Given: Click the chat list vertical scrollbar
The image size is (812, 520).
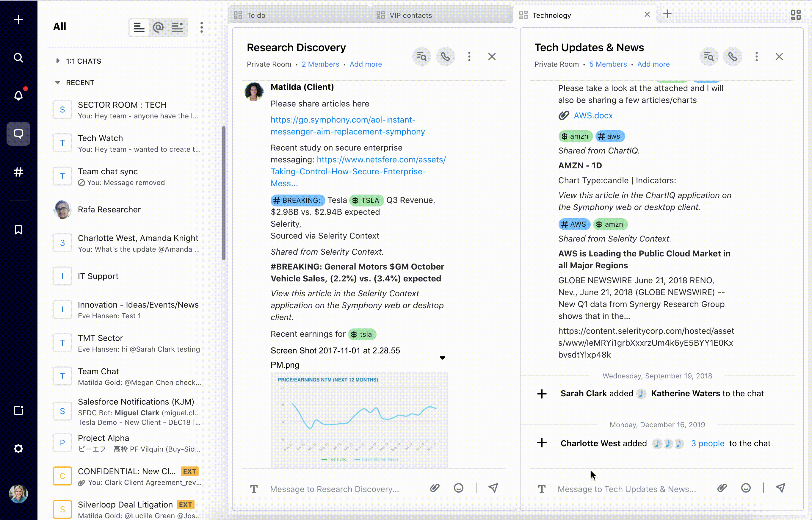Looking at the screenshot, I should [223, 192].
